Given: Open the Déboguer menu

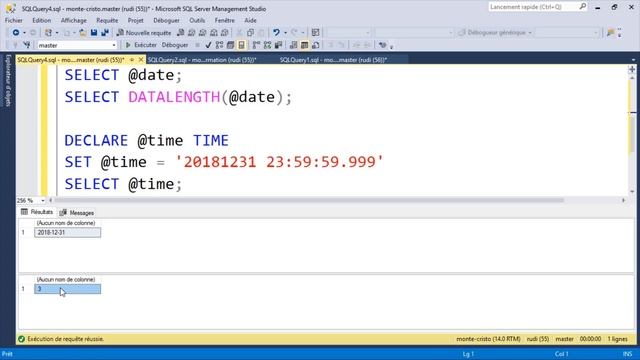Looking at the screenshot, I should [x=166, y=20].
